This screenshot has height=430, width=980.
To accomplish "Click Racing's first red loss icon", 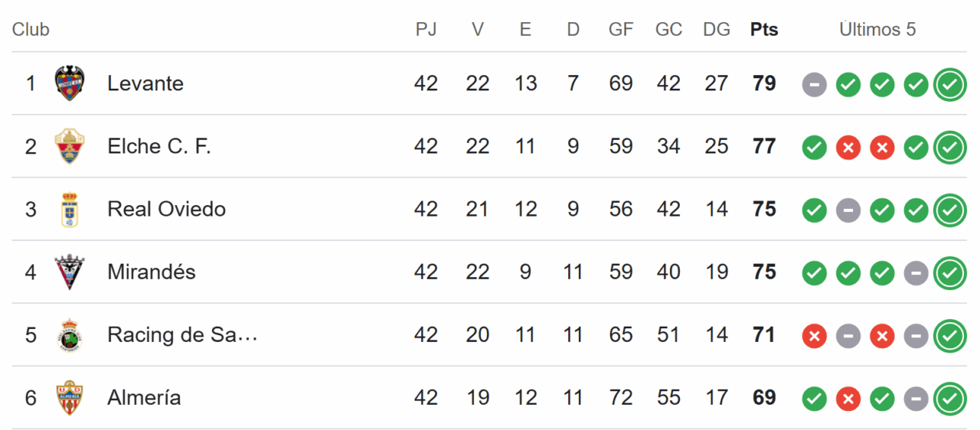I will [x=814, y=337].
